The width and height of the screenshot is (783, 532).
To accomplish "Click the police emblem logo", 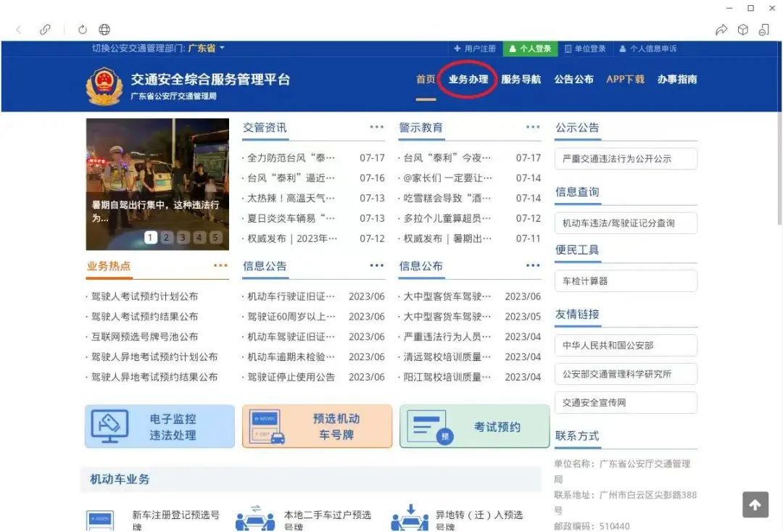I will pyautogui.click(x=104, y=86).
